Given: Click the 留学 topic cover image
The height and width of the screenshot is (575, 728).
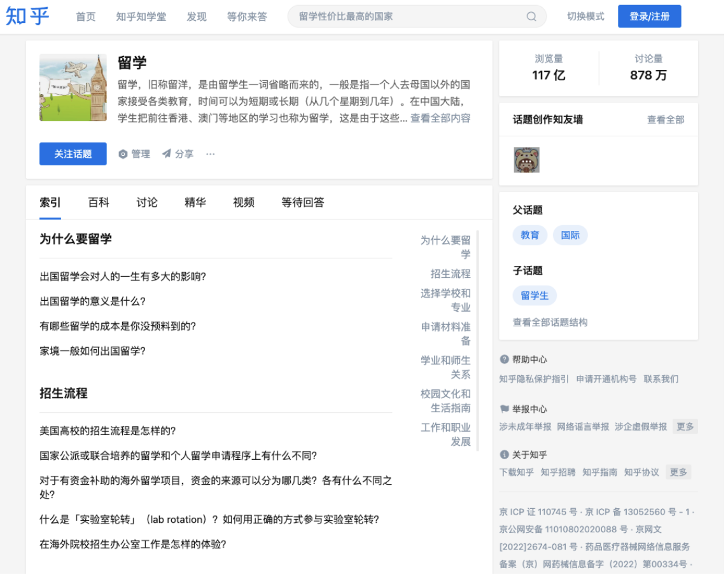Looking at the screenshot, I should tap(73, 88).
